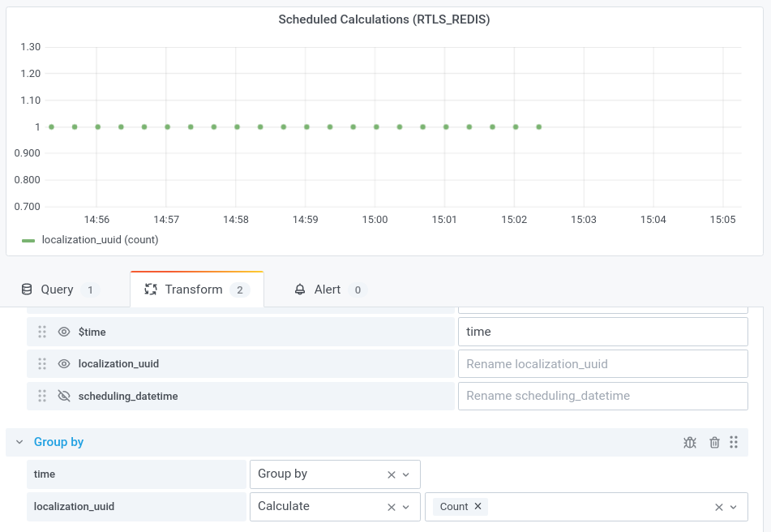Switch to the Query tab

[57, 289]
